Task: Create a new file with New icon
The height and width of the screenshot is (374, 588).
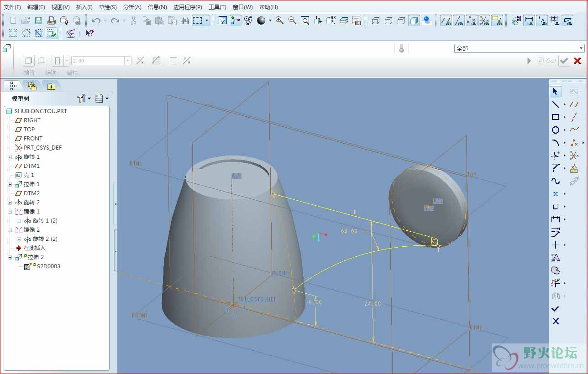Action: click(13, 21)
